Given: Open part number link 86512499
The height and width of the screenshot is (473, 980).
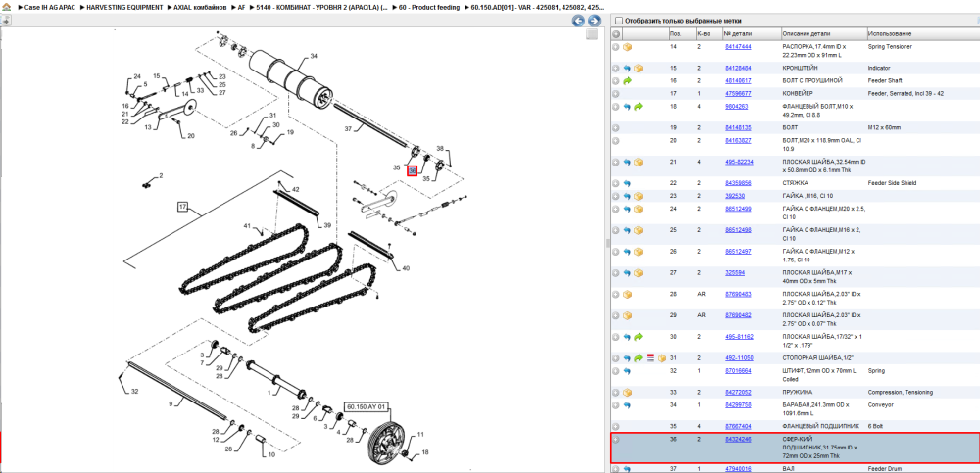Looking at the screenshot, I should [x=738, y=209].
